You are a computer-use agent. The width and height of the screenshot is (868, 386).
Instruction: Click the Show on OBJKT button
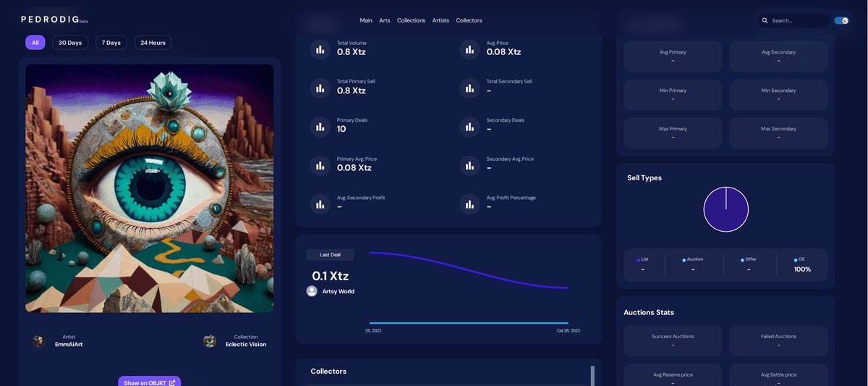[x=150, y=382]
